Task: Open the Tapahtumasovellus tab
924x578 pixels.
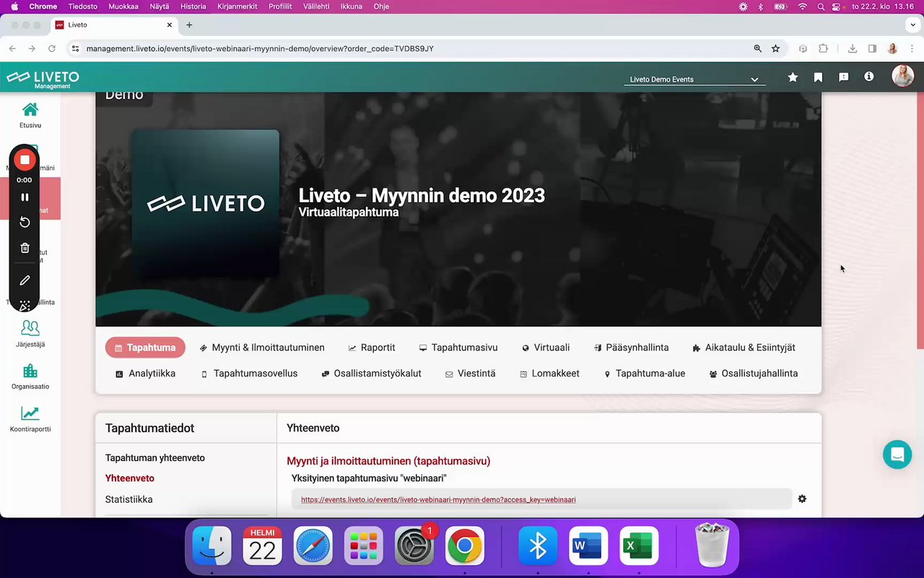Action: (249, 374)
